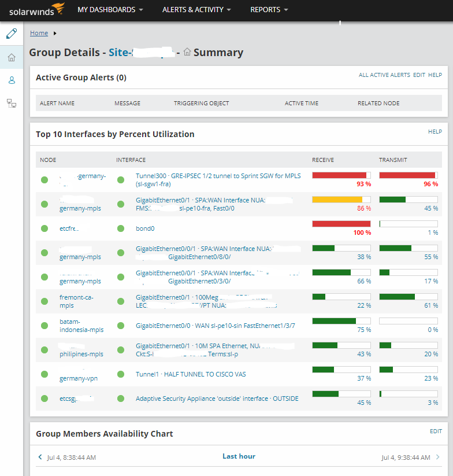Viewport: 453px width, 476px height.
Task: Open Adaptive Security Appliance outside interface
Action: coord(217,398)
